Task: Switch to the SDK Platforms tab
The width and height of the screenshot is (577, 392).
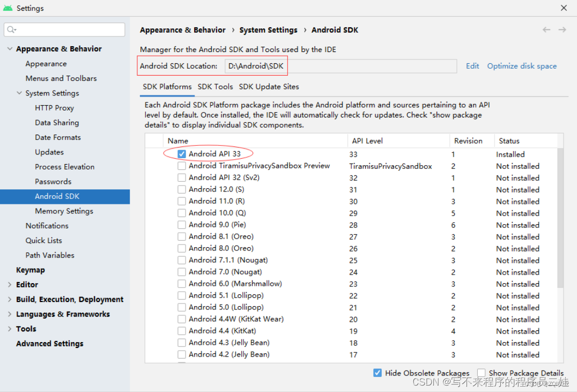Action: [x=167, y=87]
